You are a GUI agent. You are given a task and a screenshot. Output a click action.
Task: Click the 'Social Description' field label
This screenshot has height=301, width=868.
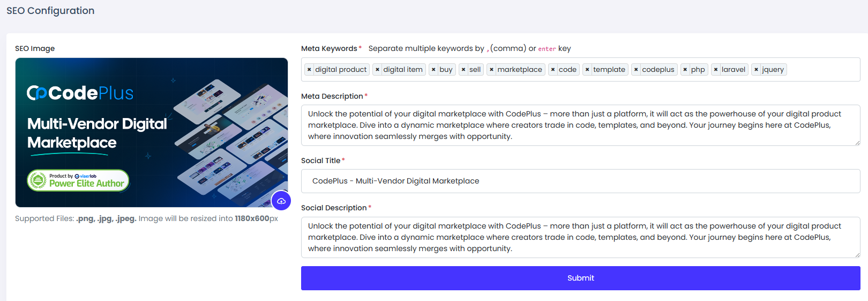334,208
